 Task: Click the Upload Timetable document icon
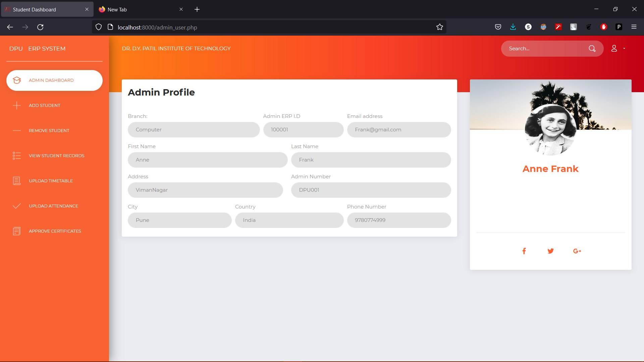pyautogui.click(x=17, y=181)
